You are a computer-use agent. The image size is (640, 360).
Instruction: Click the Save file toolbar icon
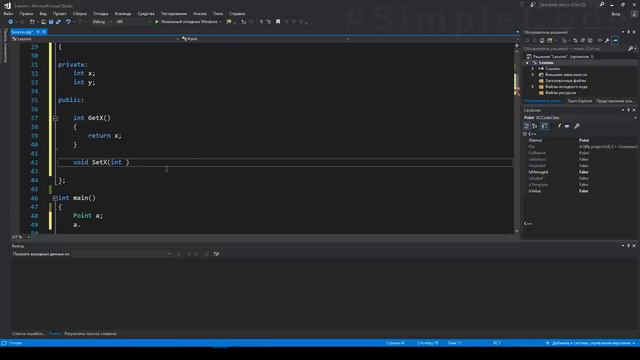(51, 22)
